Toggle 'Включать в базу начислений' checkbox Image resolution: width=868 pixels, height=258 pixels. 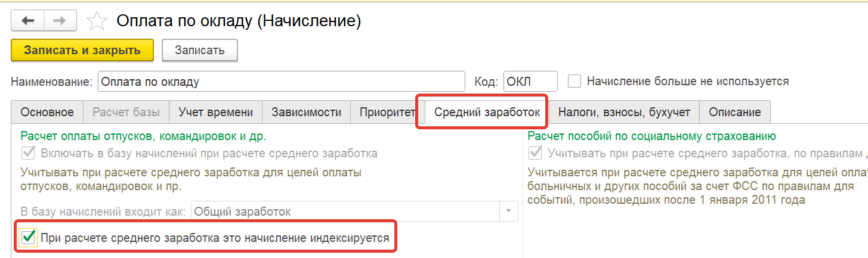point(27,153)
